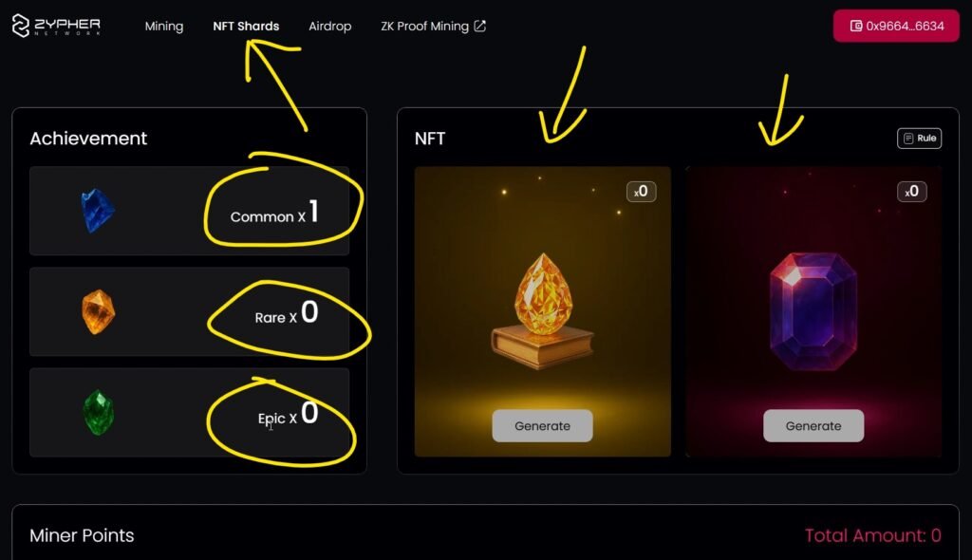Click the blue Common shard gem icon
This screenshot has width=972, height=560.
(x=98, y=211)
